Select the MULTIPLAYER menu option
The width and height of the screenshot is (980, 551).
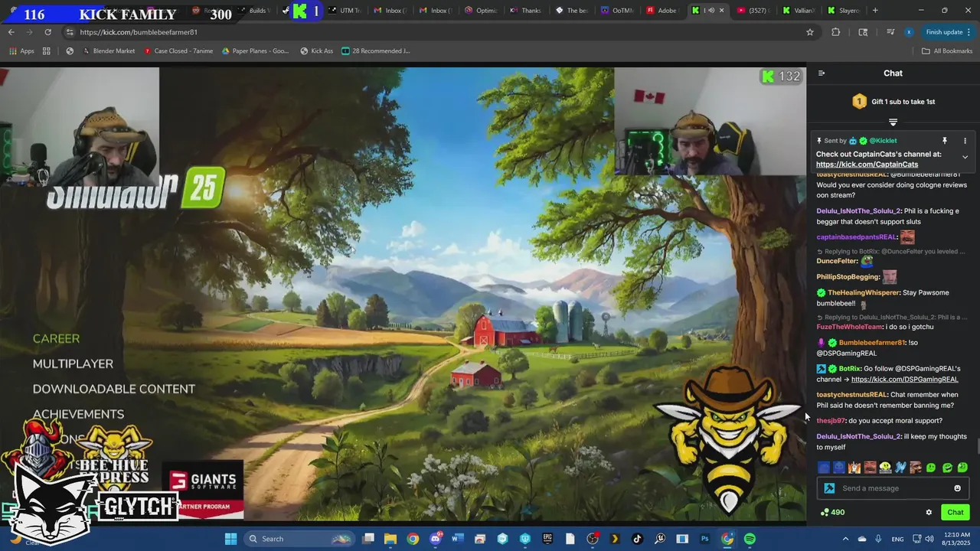pos(73,364)
